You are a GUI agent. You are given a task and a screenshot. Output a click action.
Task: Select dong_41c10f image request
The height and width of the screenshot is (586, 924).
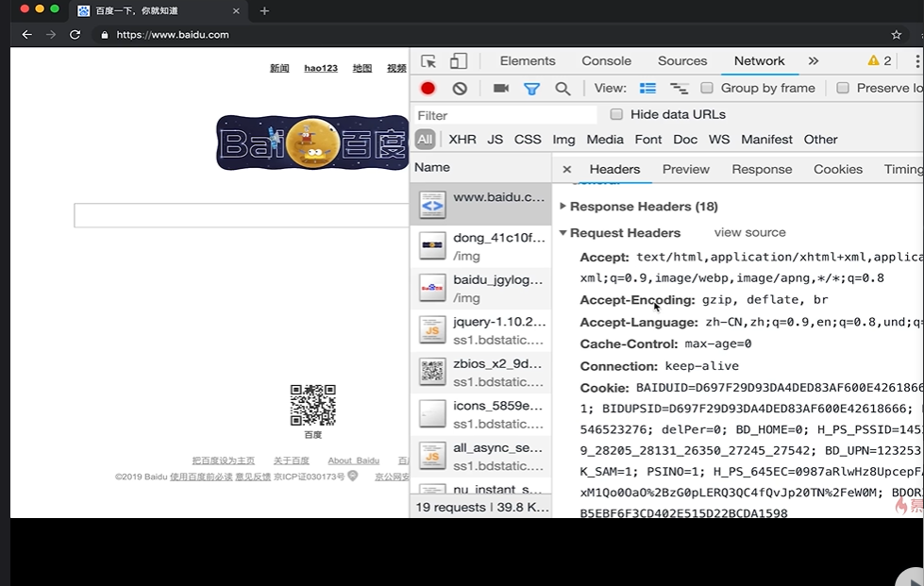click(x=480, y=246)
